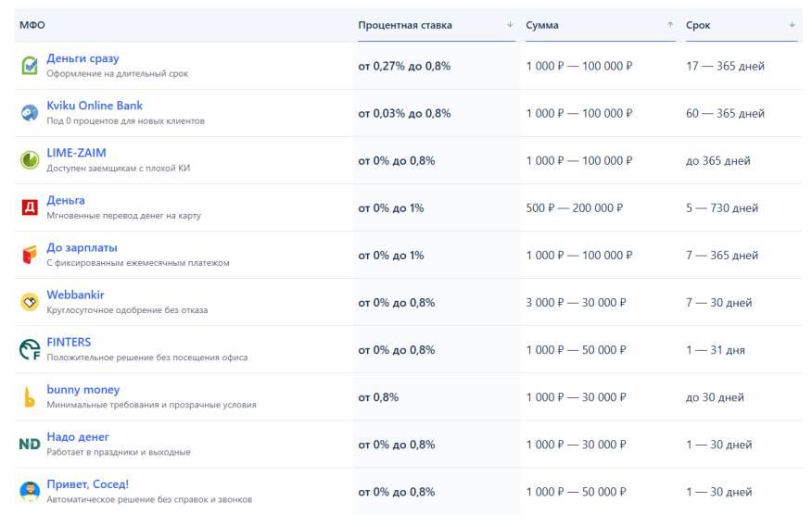Click the LIME-ZAIM green logo icon
Viewport: 812px width, 527px height.
coord(30,160)
